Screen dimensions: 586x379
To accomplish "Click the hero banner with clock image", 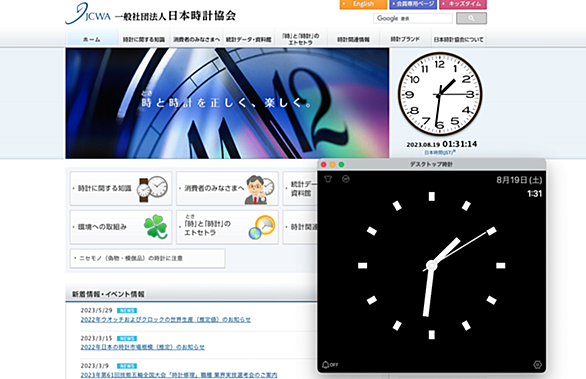I will pos(227,103).
